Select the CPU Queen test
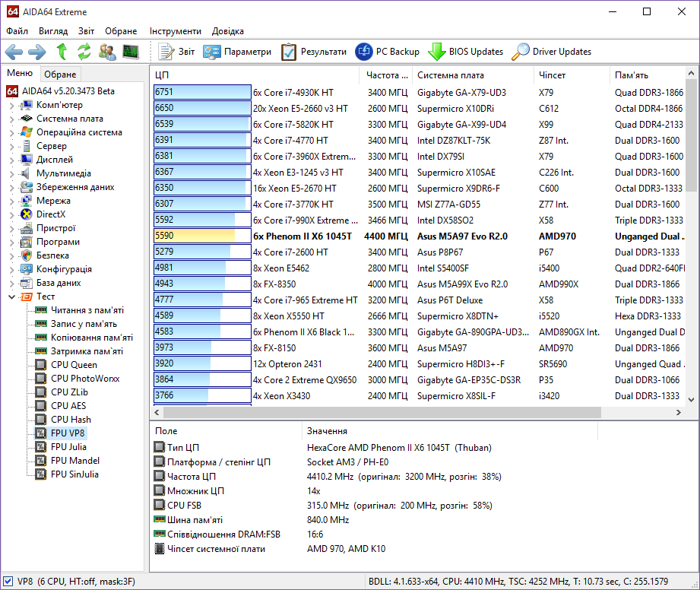Image resolution: width=700 pixels, height=590 pixels. tap(74, 365)
